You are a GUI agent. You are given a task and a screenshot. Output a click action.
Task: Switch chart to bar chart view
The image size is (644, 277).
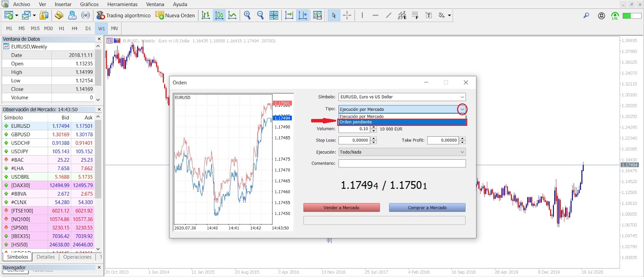206,15
